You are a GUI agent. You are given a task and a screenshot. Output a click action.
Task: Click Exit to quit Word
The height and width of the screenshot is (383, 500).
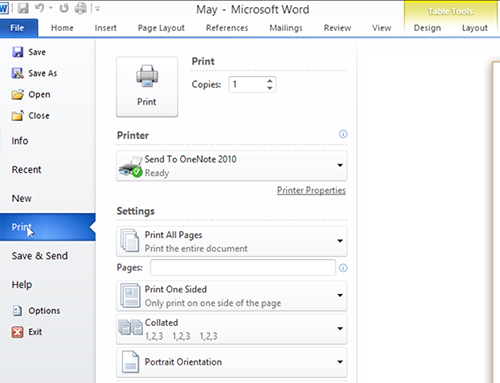tap(27, 332)
